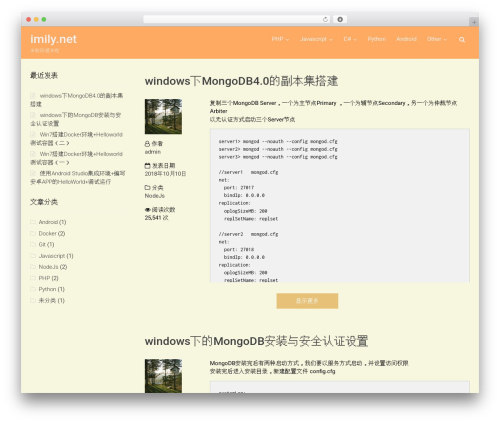Click folder icon beside Javascript category

(33, 256)
